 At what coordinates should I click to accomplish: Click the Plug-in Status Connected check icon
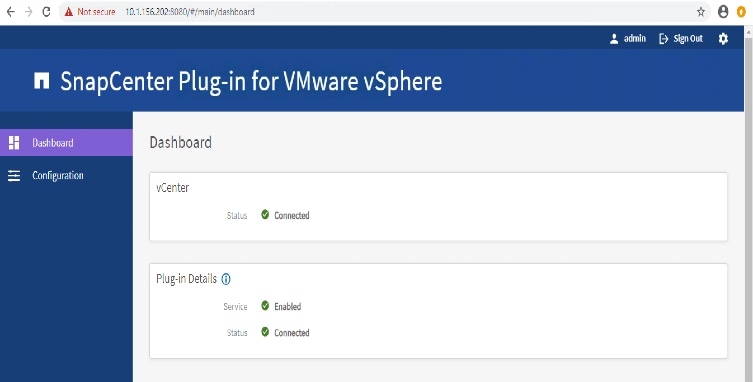point(265,332)
